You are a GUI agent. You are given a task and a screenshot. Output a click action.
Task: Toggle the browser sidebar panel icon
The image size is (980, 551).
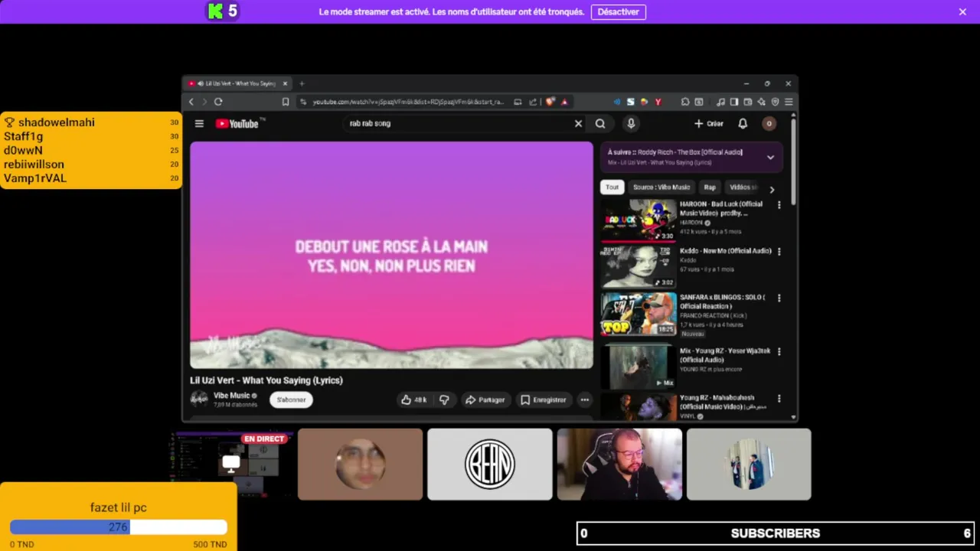click(x=734, y=102)
